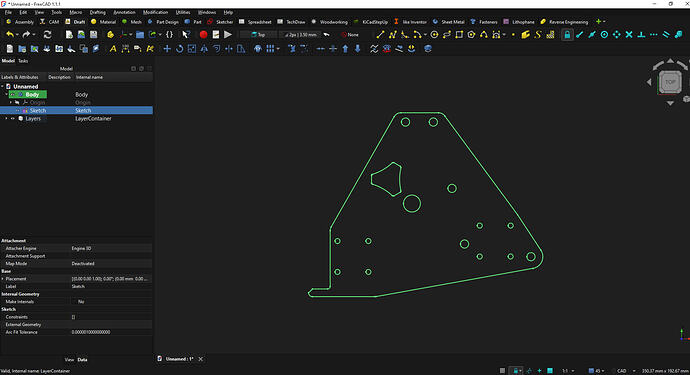Viewport: 690px width, 375px height.
Task: Open the Python console braces icon
Action: pos(169,34)
